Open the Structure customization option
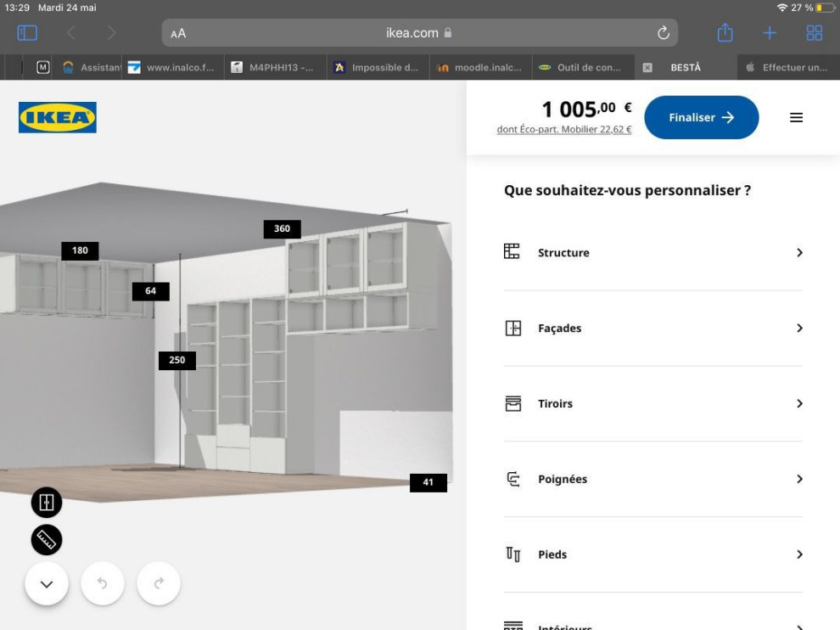 pyautogui.click(x=653, y=252)
